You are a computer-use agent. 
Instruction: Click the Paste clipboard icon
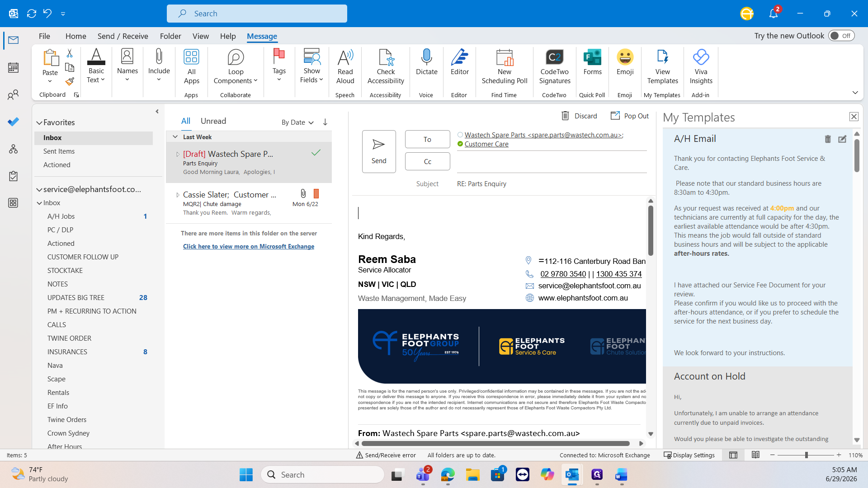pos(50,58)
